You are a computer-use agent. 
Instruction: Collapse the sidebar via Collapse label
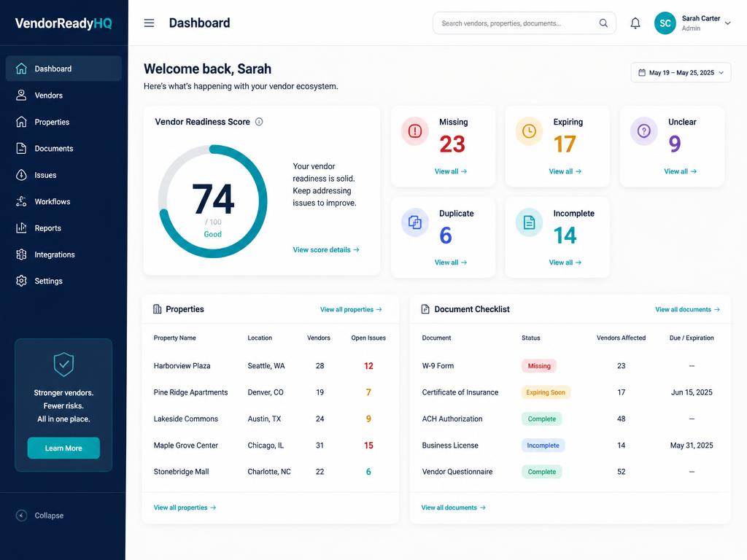tap(49, 516)
